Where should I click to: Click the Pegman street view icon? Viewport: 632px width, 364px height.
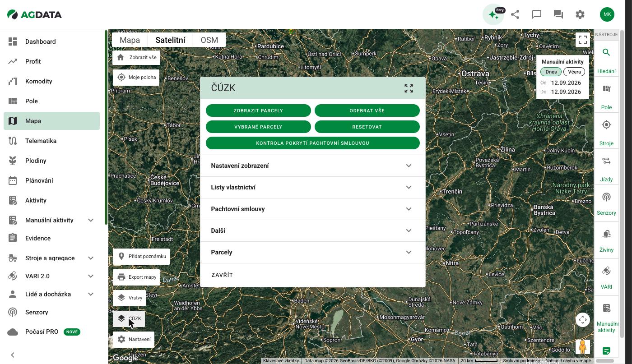click(x=583, y=347)
